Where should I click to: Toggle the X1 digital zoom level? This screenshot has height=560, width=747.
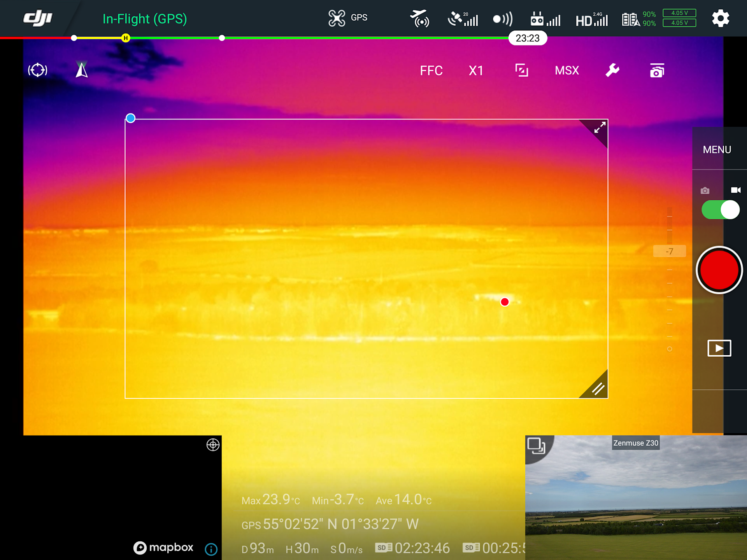coord(476,70)
